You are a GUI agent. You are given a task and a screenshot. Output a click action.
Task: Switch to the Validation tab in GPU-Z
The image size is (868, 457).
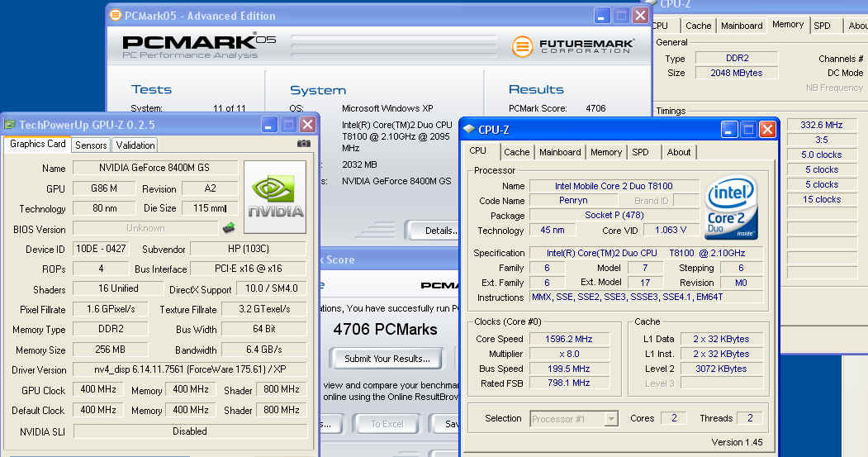point(135,145)
